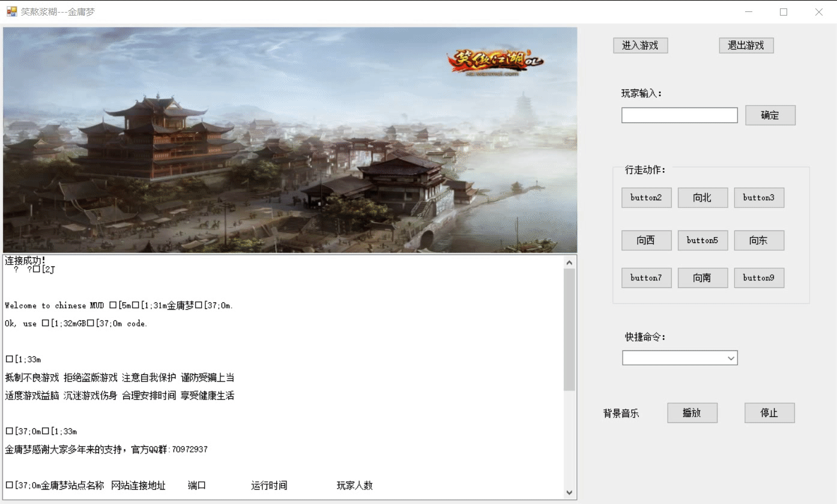Click the 背景音乐 label
837x504 pixels.
621,413
